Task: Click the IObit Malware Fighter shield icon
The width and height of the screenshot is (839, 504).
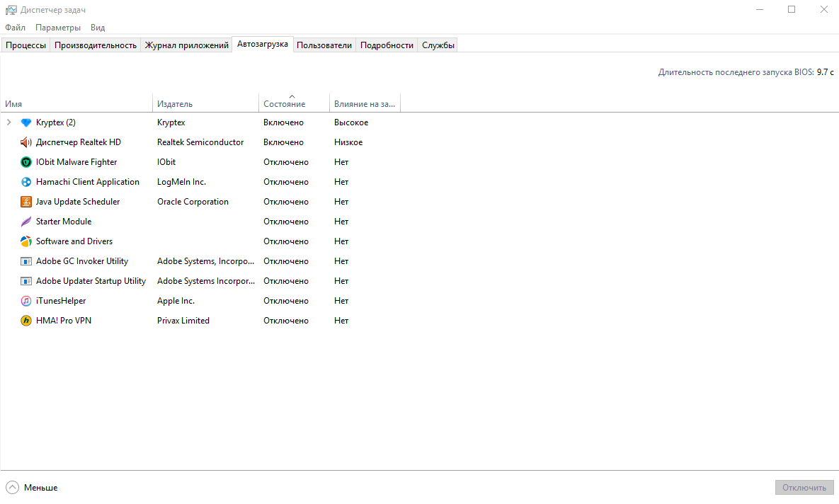Action: 25,162
